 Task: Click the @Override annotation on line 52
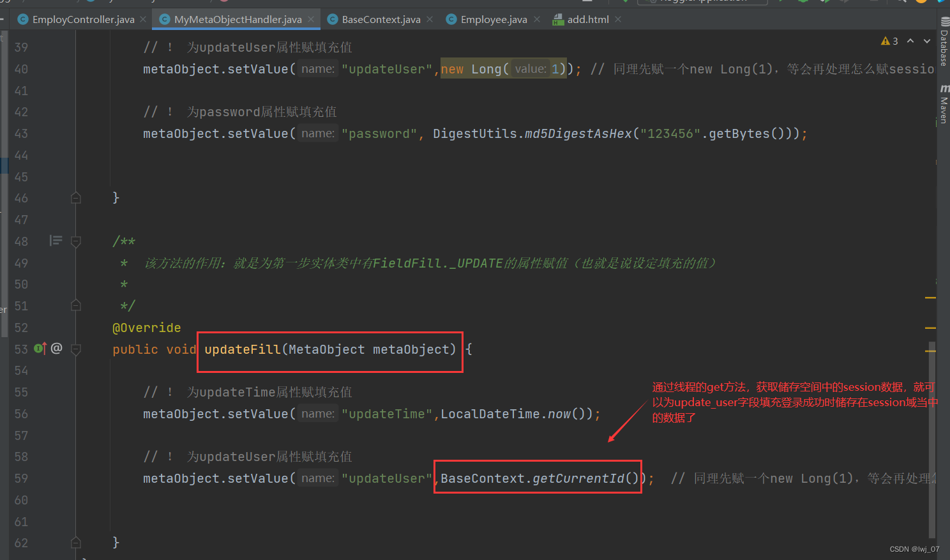click(147, 328)
